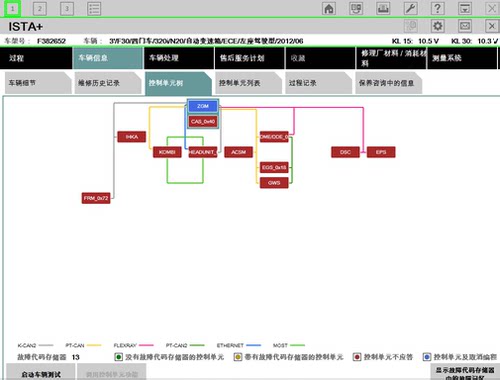Select the GWS control unit node

[274, 183]
